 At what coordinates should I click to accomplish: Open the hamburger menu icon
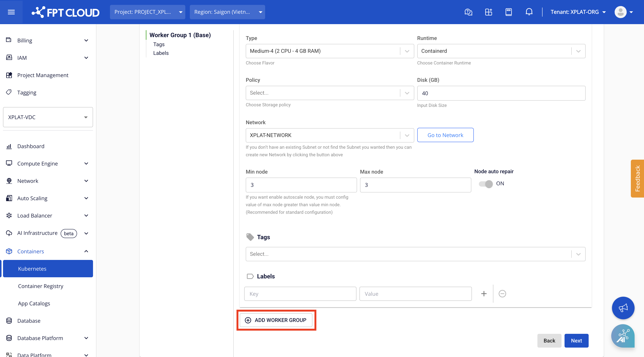(11, 12)
